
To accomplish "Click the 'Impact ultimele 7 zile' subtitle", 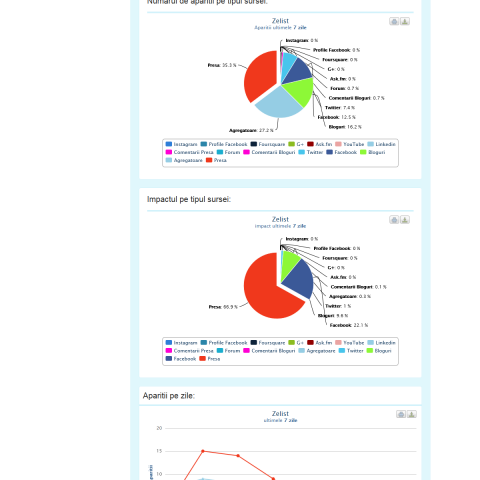I will (280, 226).
